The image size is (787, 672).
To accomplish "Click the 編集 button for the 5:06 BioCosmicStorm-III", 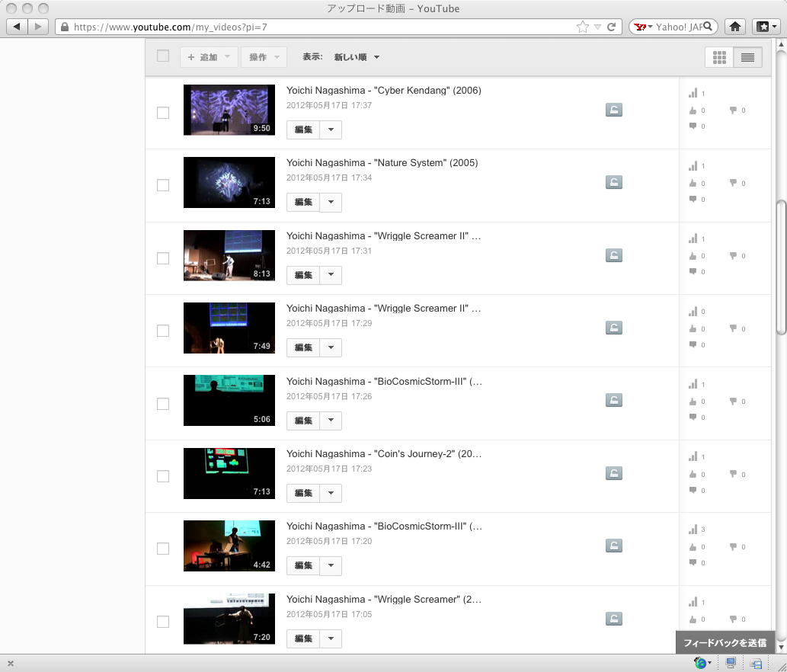I will pos(303,421).
